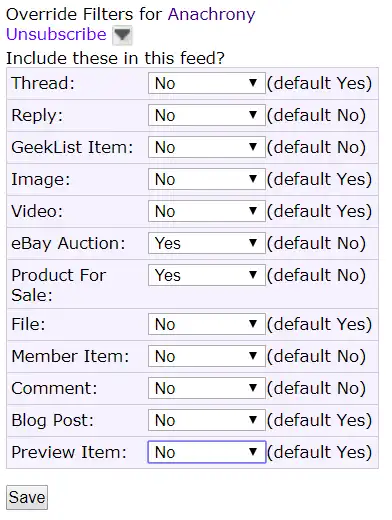Viewport: 392px width, 520px height.
Task: Open the Thread filter dropdown
Action: click(x=207, y=83)
